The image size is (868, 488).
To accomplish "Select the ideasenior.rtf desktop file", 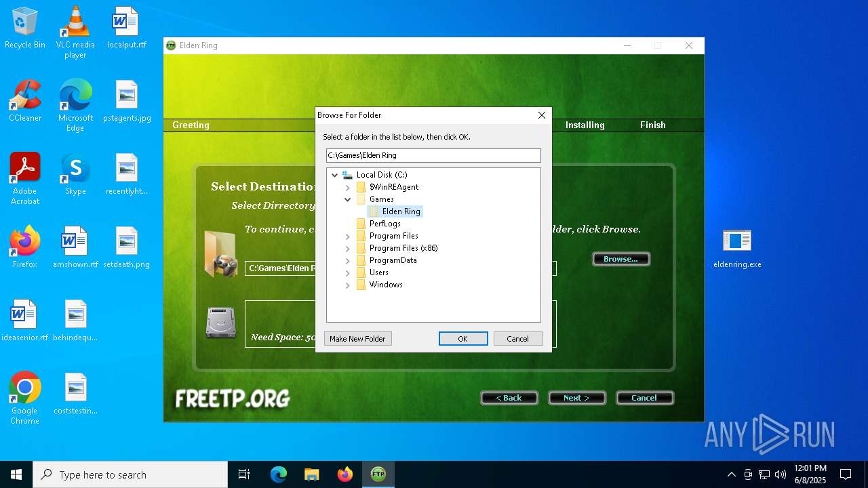I will click(x=25, y=321).
